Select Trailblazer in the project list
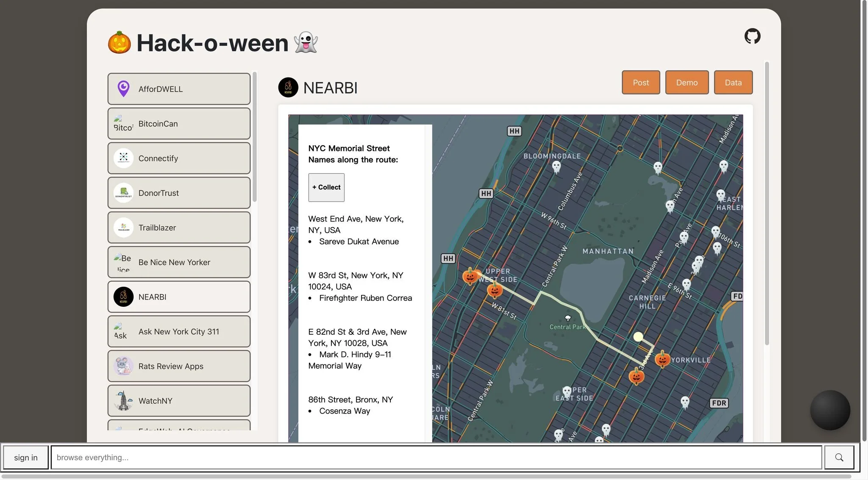Viewport: 868px width, 480px height. click(179, 228)
